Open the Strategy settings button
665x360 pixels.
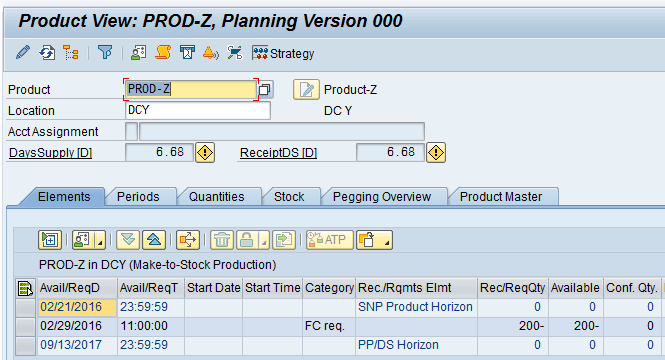click(283, 53)
